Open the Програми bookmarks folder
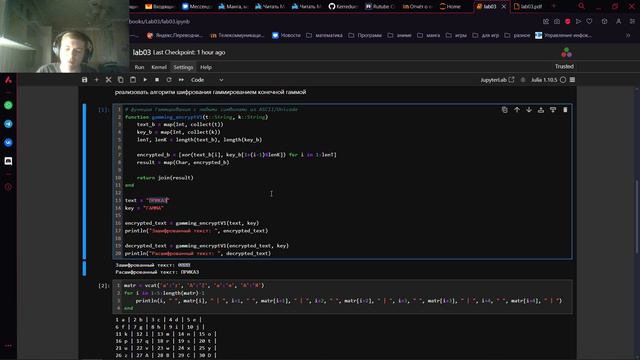 (x=365, y=36)
